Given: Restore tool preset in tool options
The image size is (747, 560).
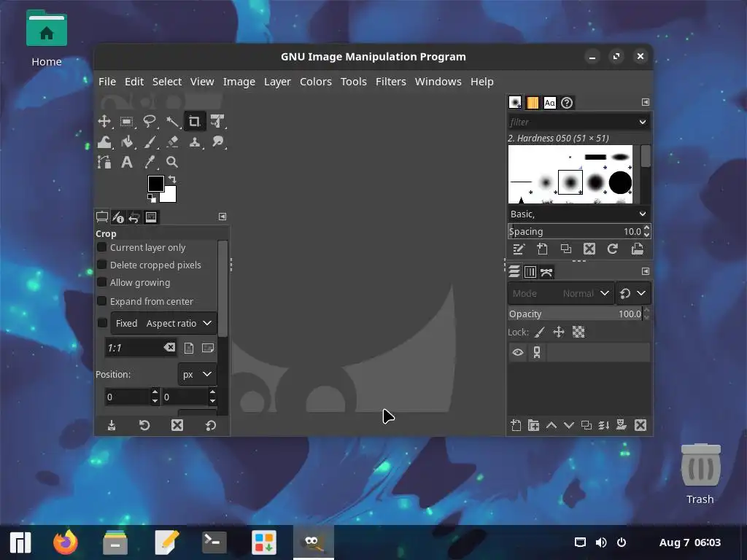Looking at the screenshot, I should (x=144, y=425).
